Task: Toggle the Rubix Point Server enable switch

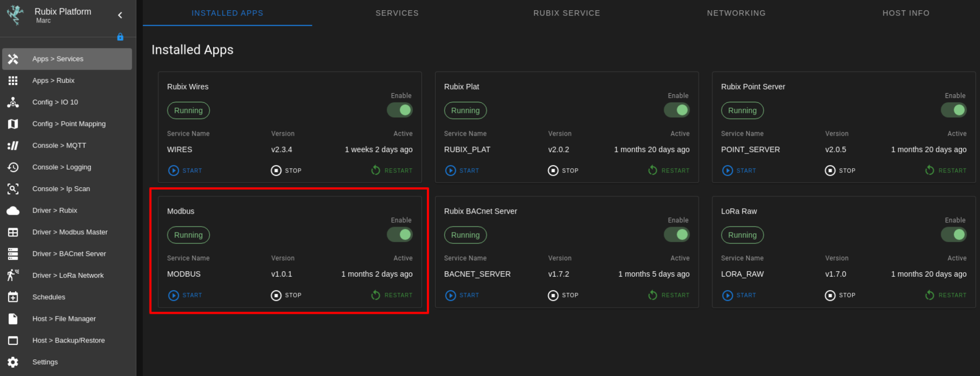Action: 954,110
